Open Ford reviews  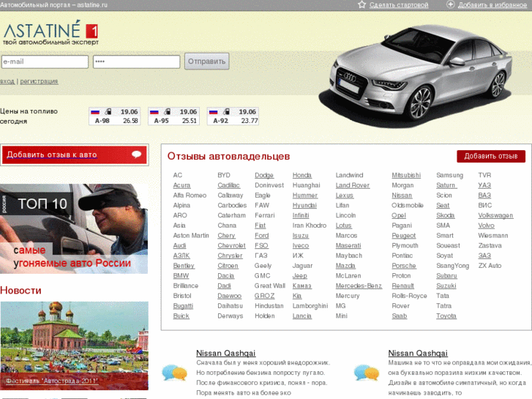(261, 236)
